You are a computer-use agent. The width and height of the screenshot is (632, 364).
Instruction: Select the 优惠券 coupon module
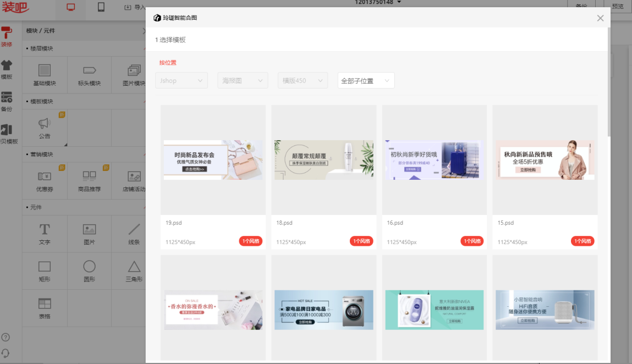[x=45, y=181]
